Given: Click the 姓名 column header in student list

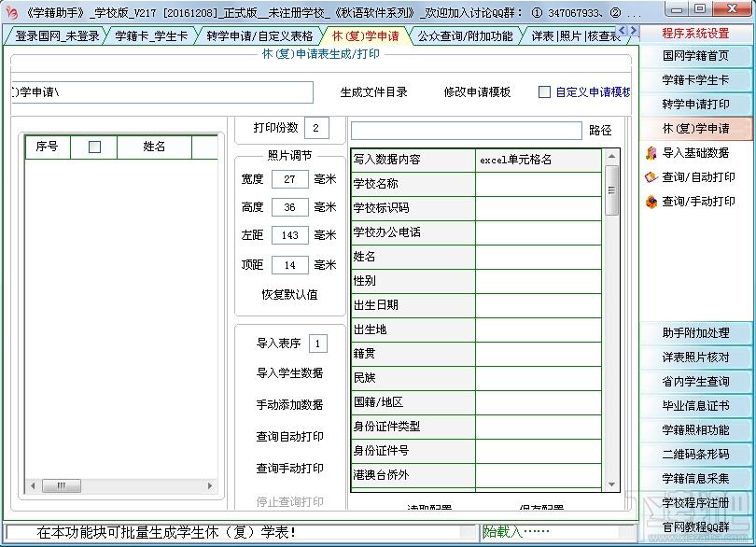Looking at the screenshot, I should tap(154, 147).
